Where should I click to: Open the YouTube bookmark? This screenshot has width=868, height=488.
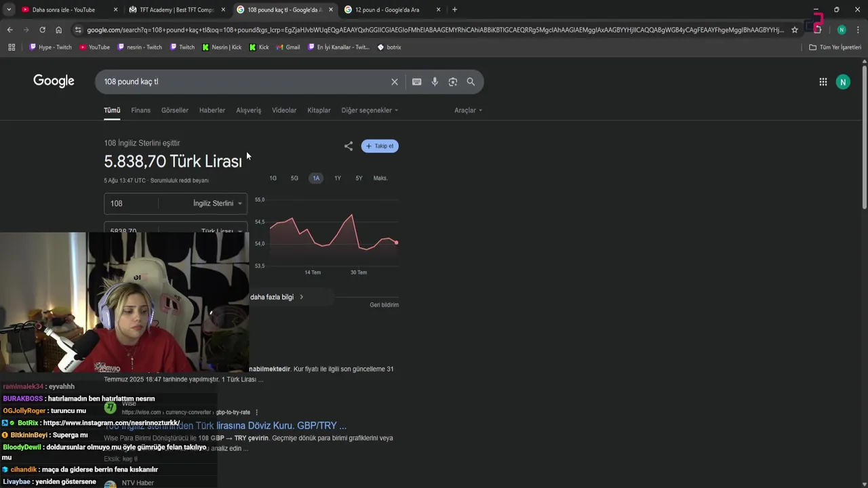[x=94, y=47]
